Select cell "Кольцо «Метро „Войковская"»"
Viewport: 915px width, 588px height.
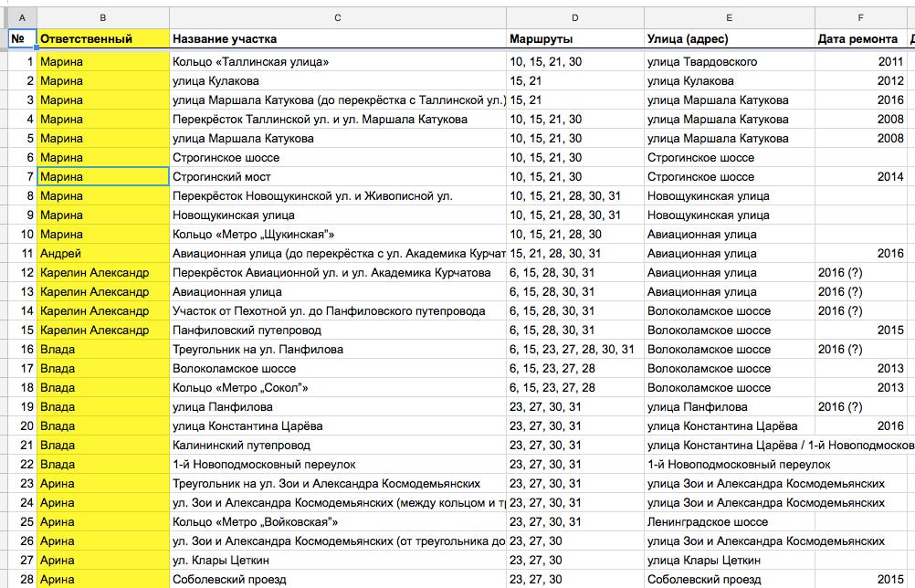click(337, 521)
